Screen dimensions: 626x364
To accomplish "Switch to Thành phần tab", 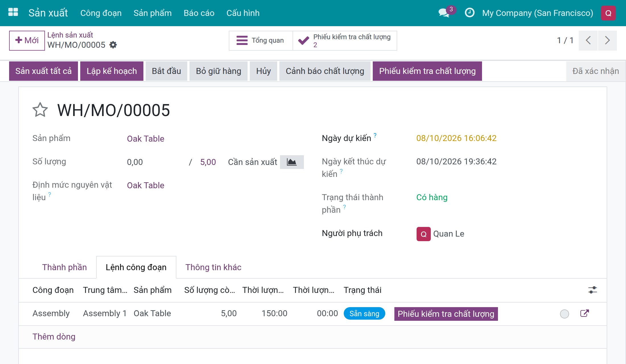I will point(64,267).
